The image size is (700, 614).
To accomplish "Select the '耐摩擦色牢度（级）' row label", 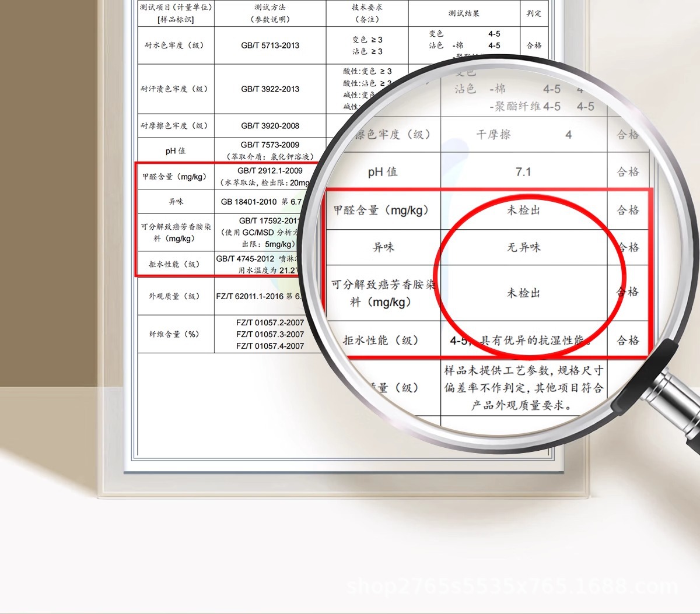I will point(175,125).
